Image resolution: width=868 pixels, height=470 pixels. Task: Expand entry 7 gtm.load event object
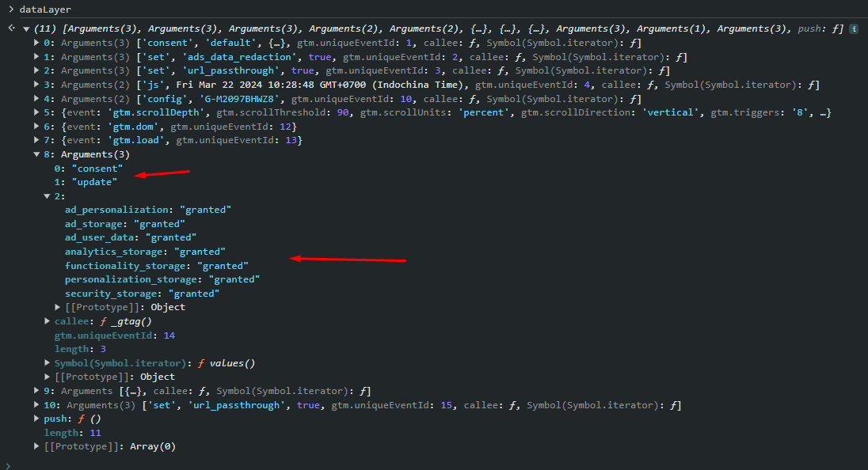[x=36, y=140]
